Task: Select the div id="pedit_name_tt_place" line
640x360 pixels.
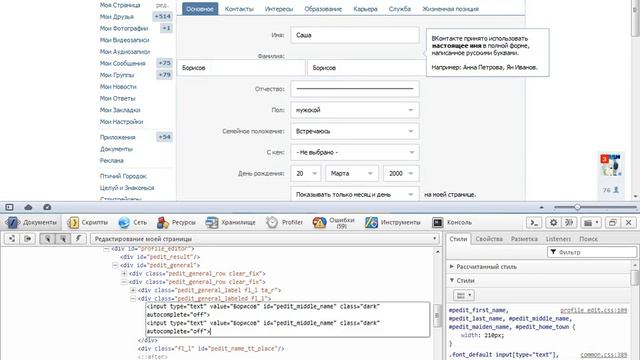Action: coord(211,349)
